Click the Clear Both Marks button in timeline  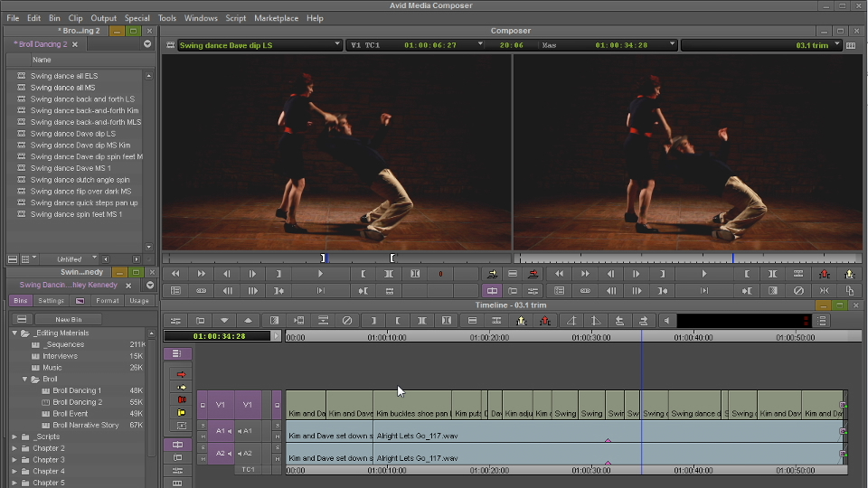446,321
